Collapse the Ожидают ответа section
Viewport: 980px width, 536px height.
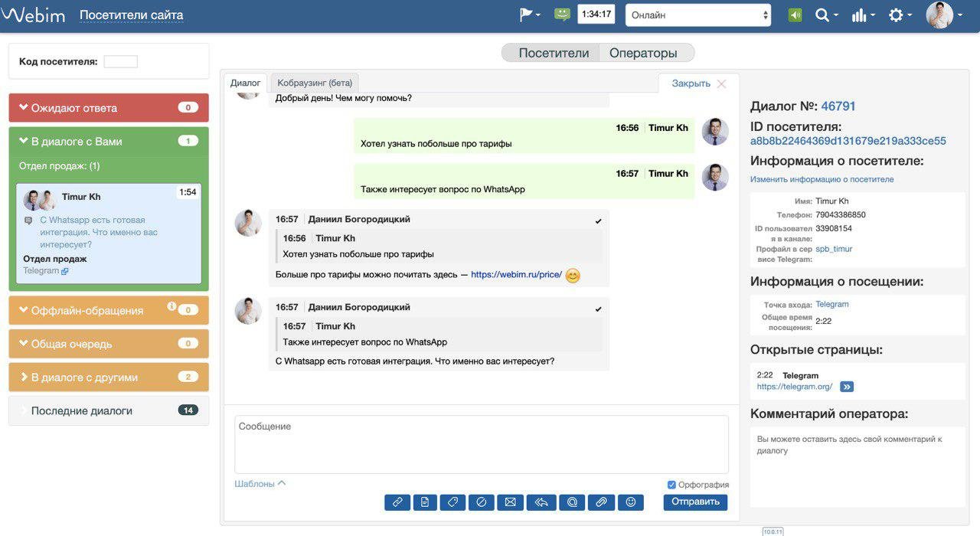click(108, 108)
